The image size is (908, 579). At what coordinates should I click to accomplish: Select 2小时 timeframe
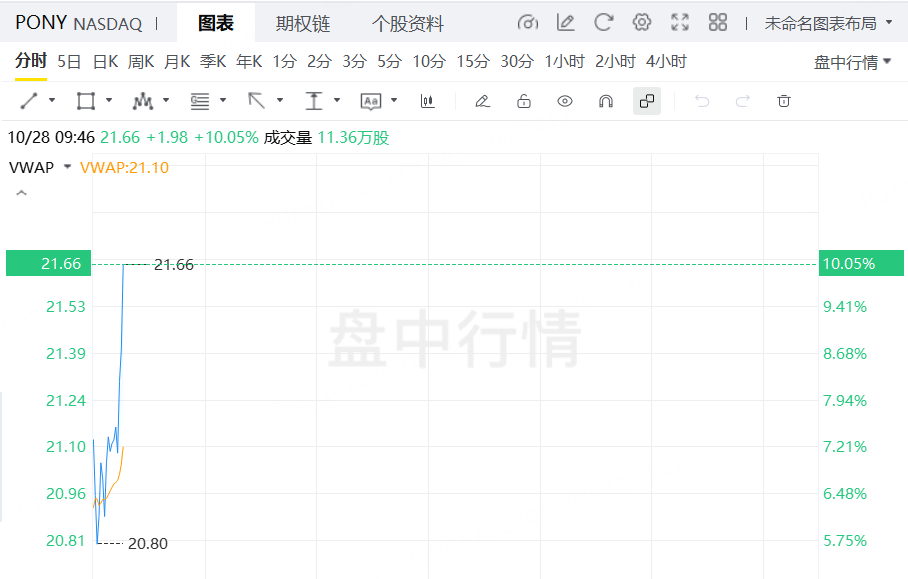[616, 61]
